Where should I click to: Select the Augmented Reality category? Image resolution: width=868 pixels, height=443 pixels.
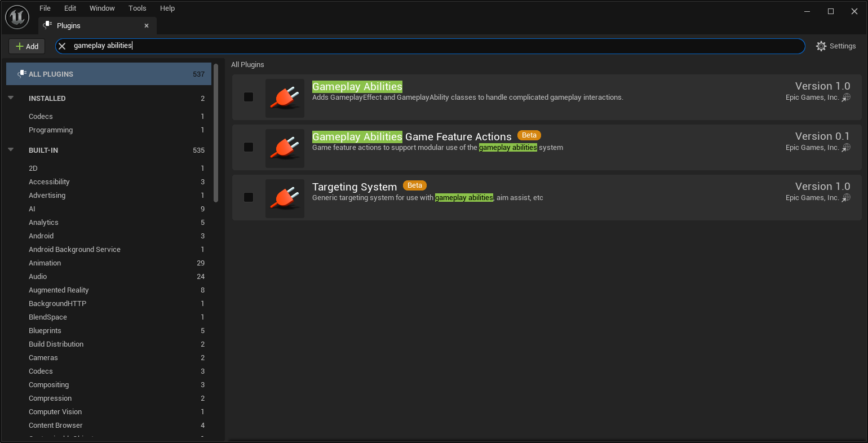109,290
